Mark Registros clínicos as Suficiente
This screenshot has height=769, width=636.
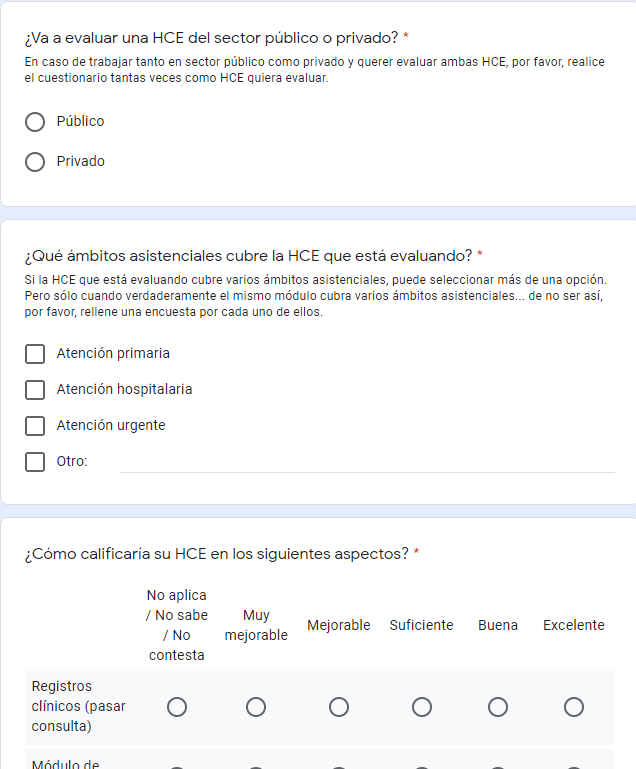pos(422,707)
